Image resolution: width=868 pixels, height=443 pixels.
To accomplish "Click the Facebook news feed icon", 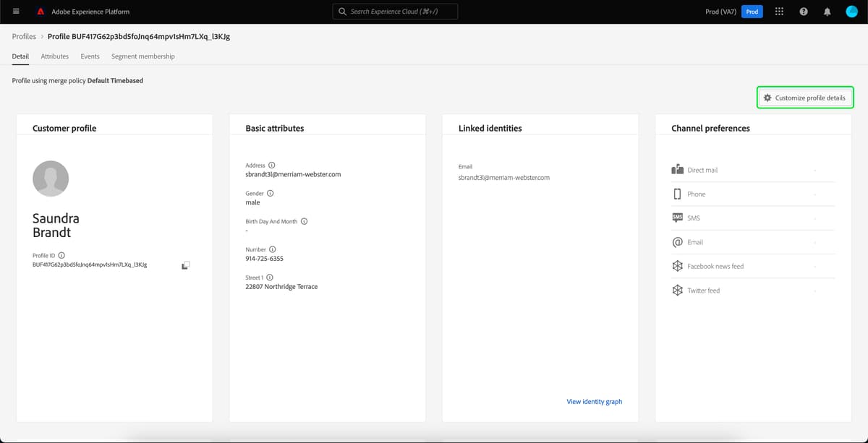I will [x=678, y=266].
